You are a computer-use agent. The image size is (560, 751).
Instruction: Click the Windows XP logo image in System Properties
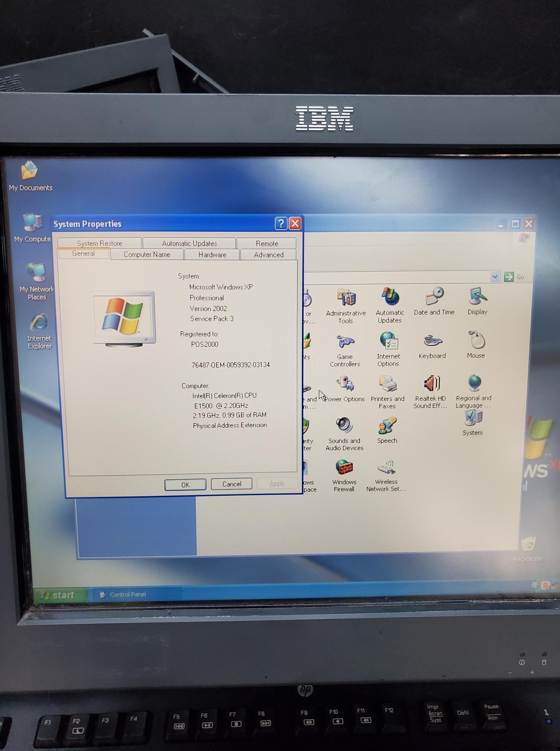tap(124, 319)
